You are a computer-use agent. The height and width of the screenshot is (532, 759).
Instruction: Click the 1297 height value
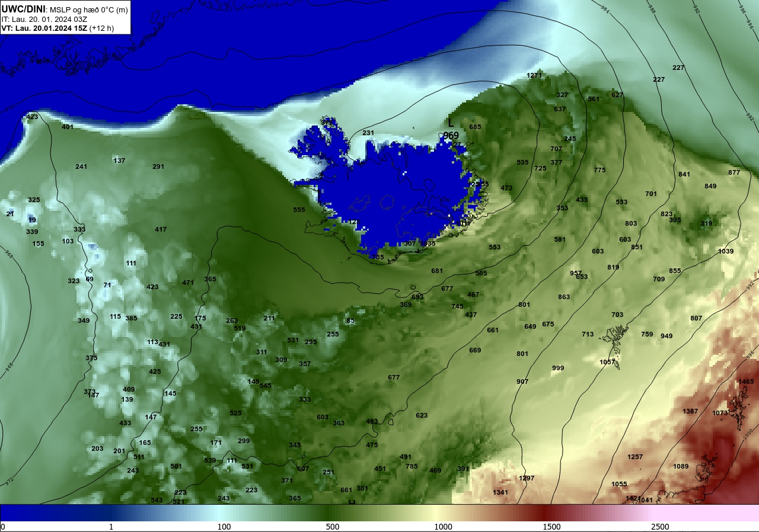pyautogui.click(x=527, y=478)
